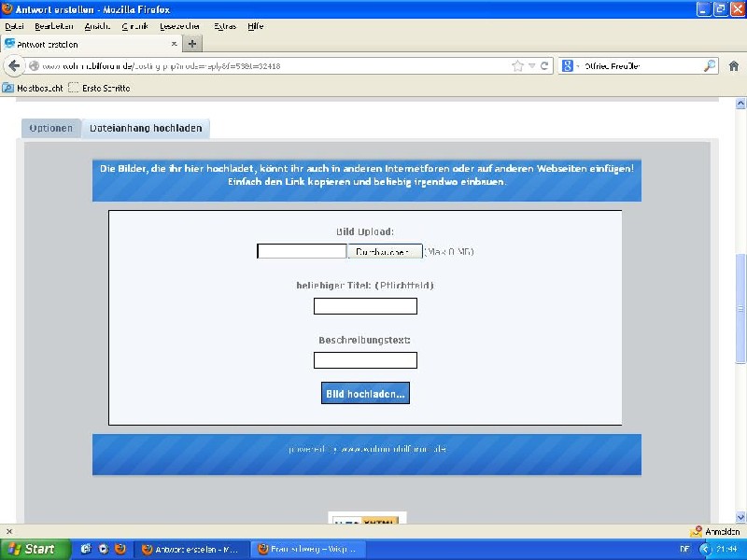Open a new tab with the plus button
The width and height of the screenshot is (747, 560).
pyautogui.click(x=192, y=44)
